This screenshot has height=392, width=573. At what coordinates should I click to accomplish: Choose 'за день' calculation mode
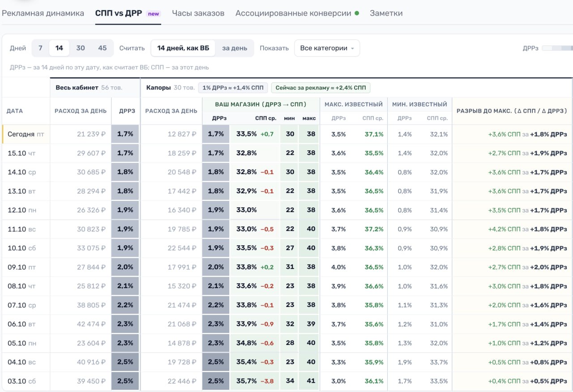click(x=235, y=48)
